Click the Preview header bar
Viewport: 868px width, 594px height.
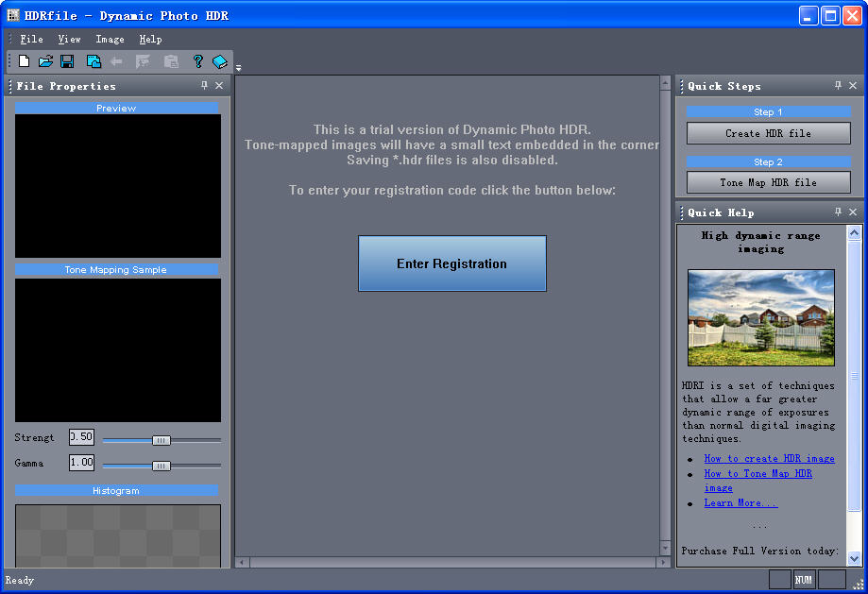click(x=116, y=108)
